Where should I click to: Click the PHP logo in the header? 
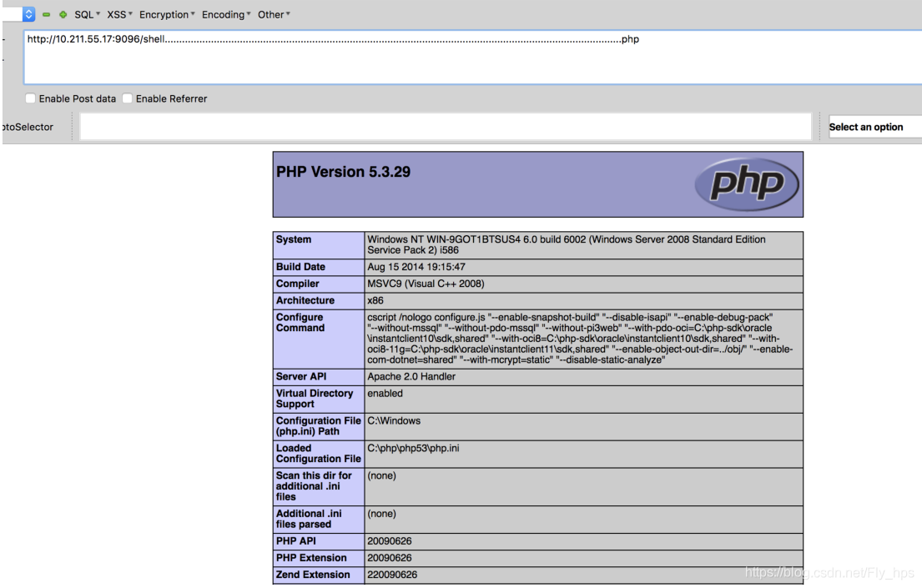point(746,184)
